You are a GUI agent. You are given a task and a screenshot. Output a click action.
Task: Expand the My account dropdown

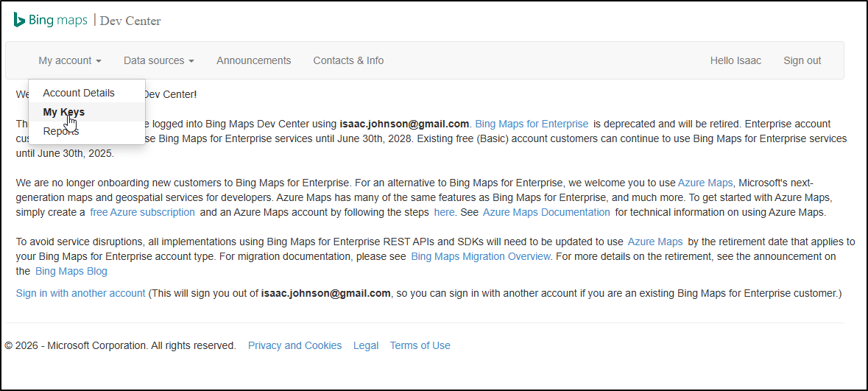tap(70, 60)
